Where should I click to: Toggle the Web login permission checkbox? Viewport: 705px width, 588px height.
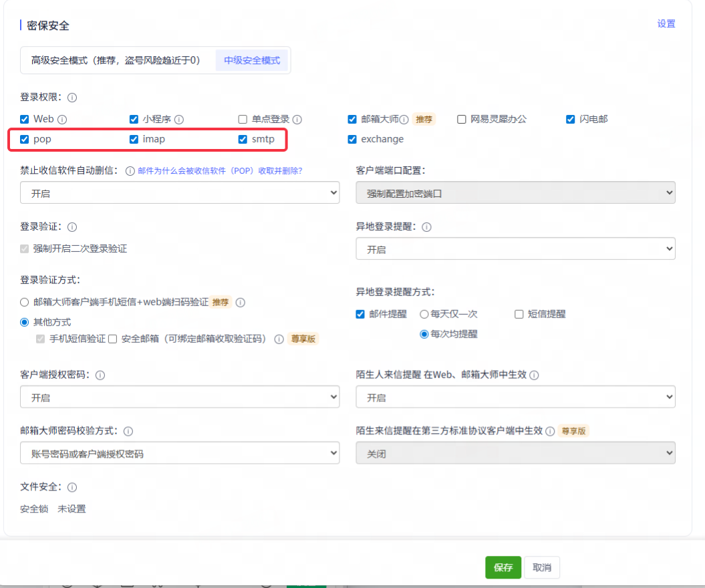[24, 119]
